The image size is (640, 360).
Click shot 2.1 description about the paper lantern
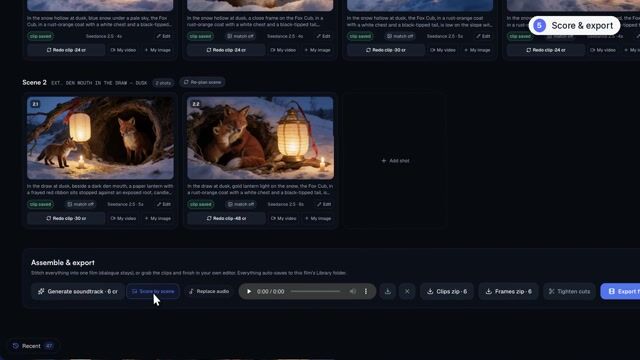click(100, 189)
